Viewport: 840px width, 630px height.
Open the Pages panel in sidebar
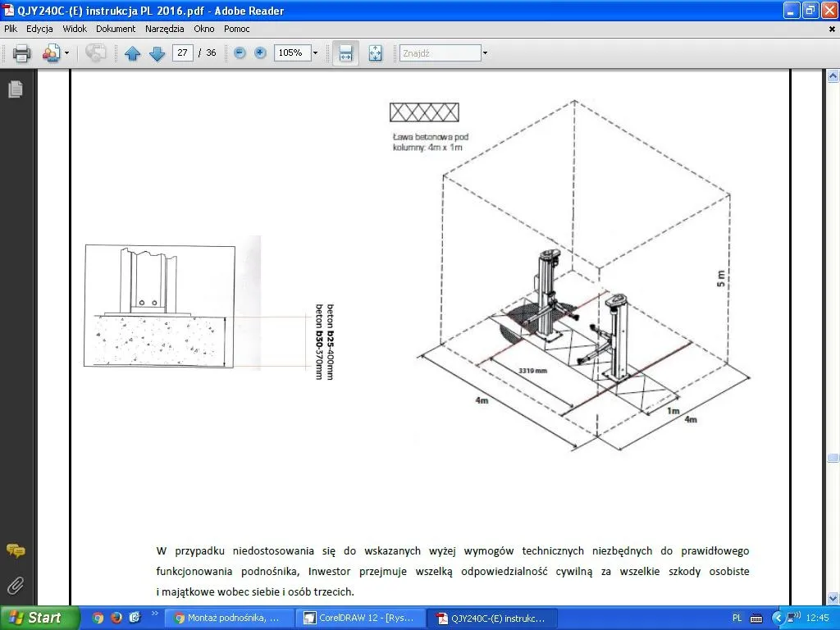[x=15, y=89]
